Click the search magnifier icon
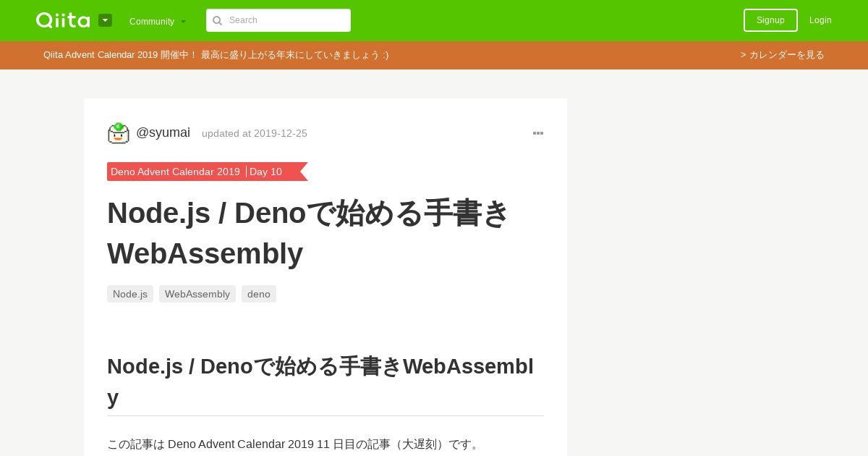Viewport: 868px width, 456px height. pyautogui.click(x=217, y=20)
